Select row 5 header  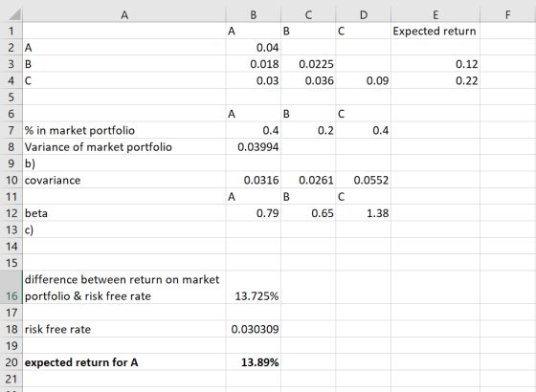[11, 98]
